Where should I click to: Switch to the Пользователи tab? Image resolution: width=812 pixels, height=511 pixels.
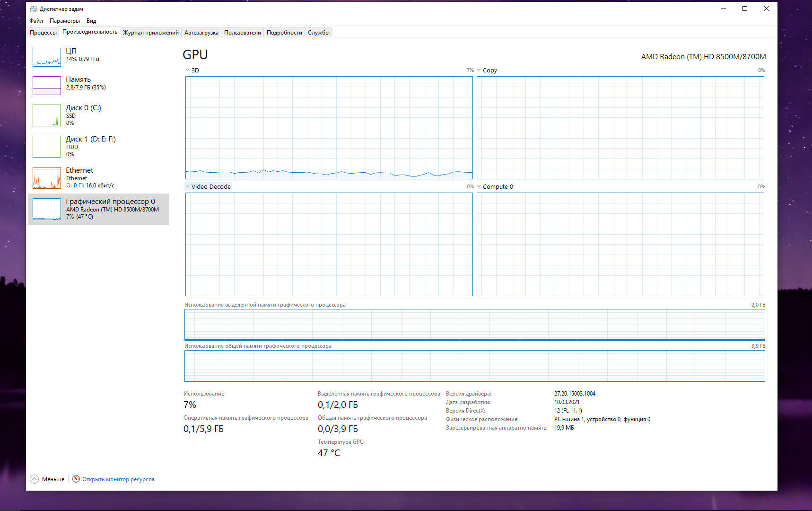[x=243, y=33]
